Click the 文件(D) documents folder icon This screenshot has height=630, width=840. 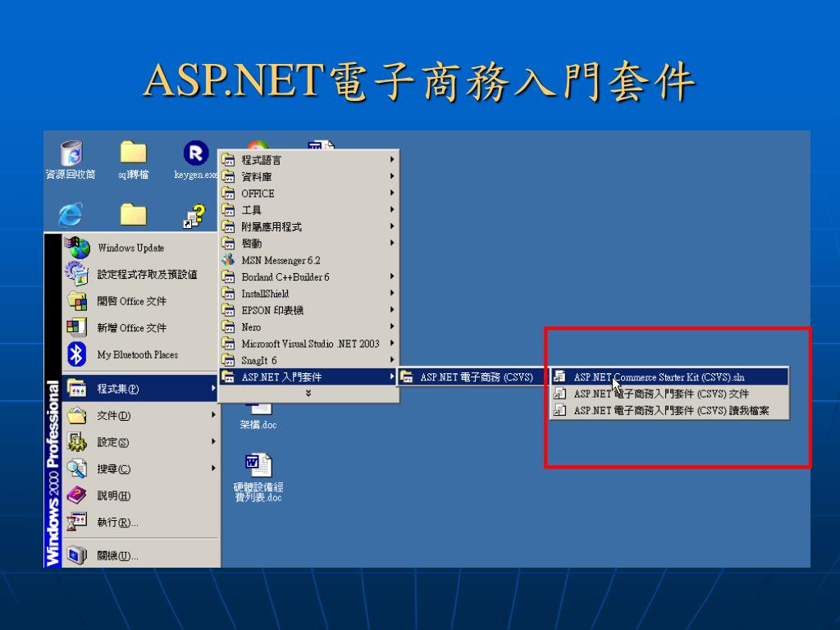[76, 415]
